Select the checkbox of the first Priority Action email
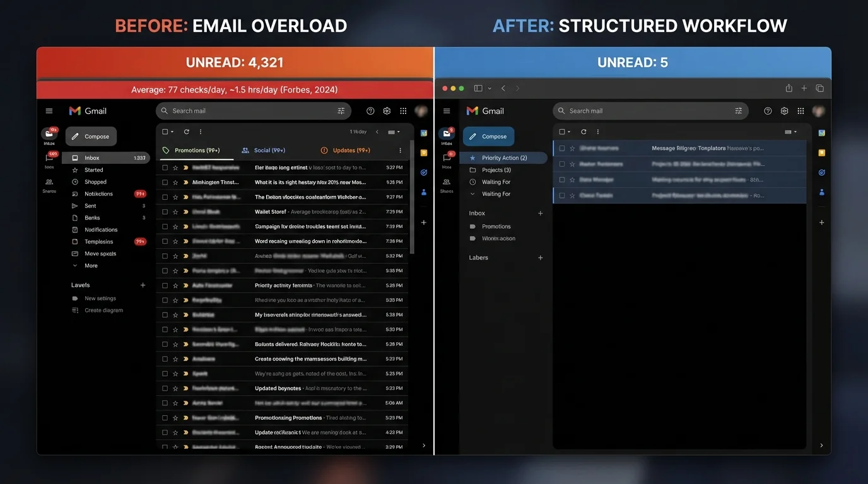 tap(561, 148)
